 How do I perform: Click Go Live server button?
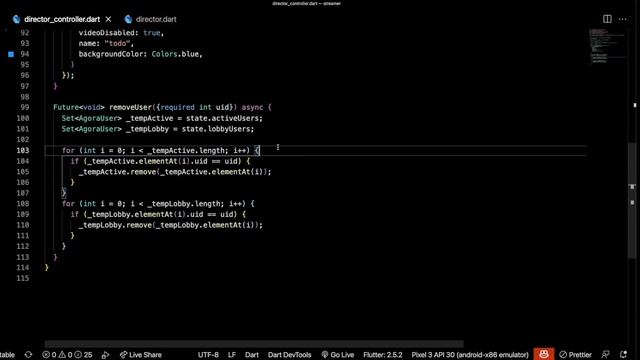[338, 355]
